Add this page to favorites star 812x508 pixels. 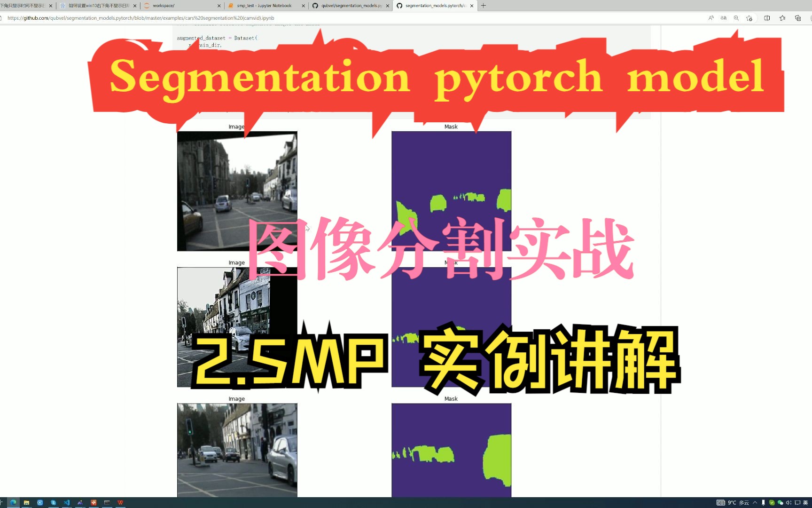(x=749, y=18)
